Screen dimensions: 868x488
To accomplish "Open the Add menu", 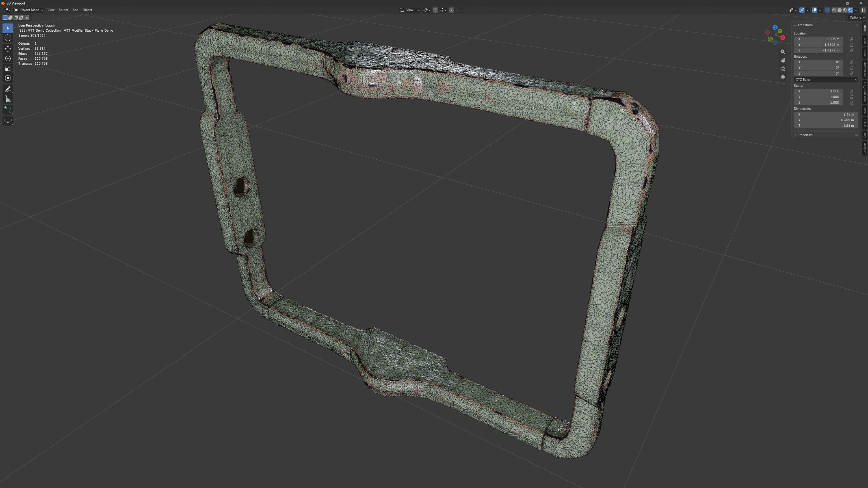I will (x=75, y=10).
